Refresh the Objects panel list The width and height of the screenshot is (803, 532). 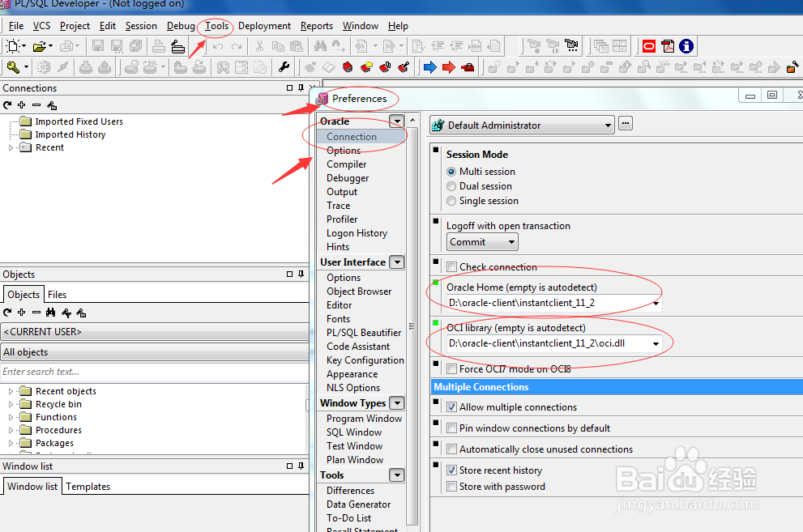(x=7, y=312)
